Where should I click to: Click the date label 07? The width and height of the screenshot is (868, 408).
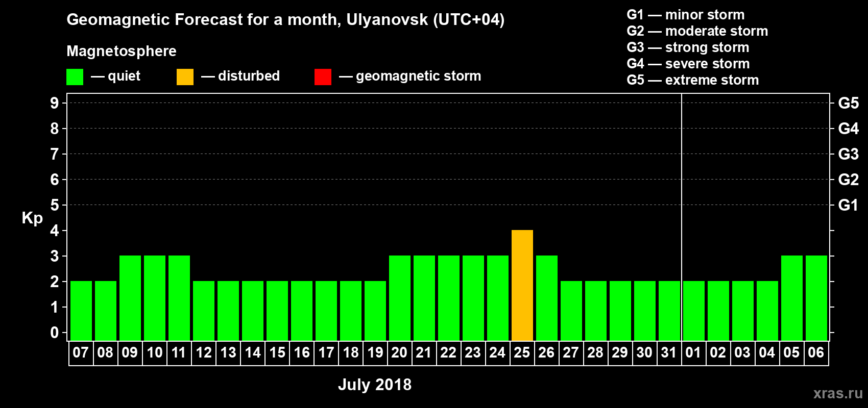point(81,352)
